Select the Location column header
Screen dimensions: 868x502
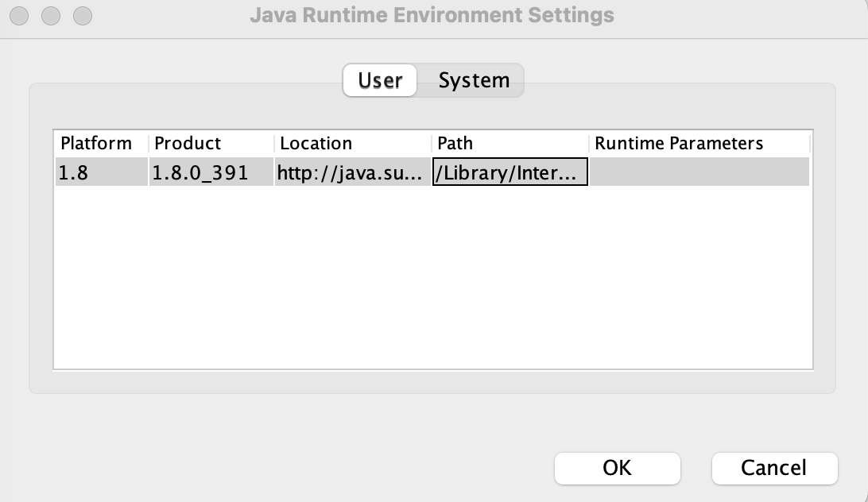pyautogui.click(x=353, y=143)
